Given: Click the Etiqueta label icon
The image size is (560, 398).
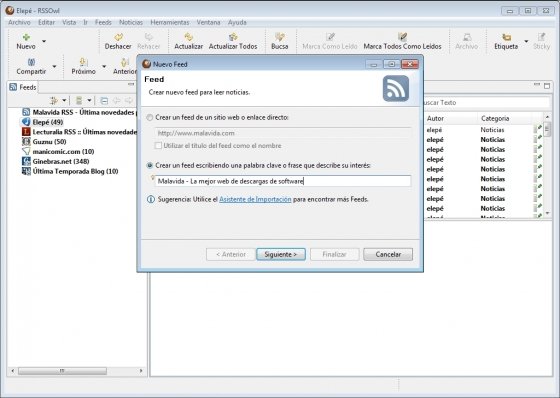Looking at the screenshot, I should 506,37.
